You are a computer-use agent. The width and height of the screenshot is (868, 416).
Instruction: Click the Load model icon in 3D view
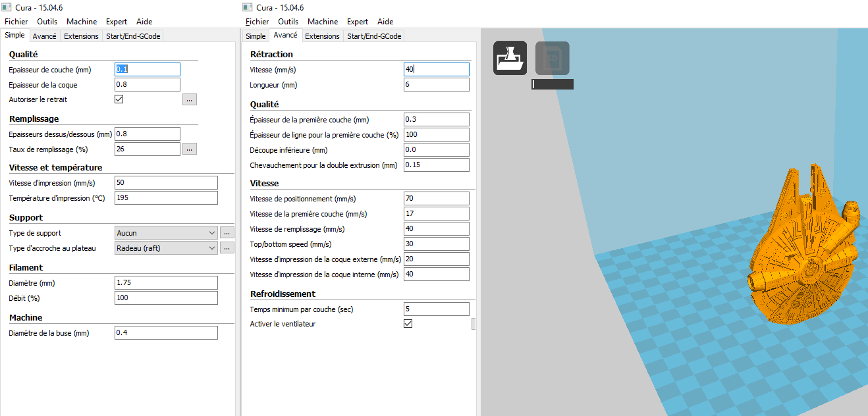[x=510, y=58]
